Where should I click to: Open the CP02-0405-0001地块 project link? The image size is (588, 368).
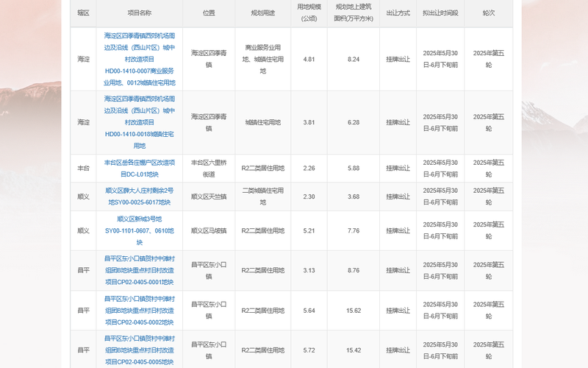click(x=140, y=270)
